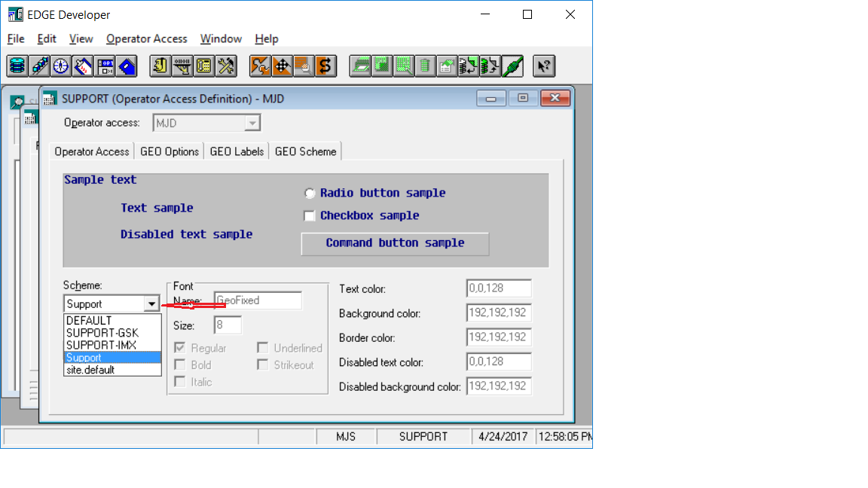Click the blue and red tag toolbar icon
The image size is (868, 488).
click(83, 66)
